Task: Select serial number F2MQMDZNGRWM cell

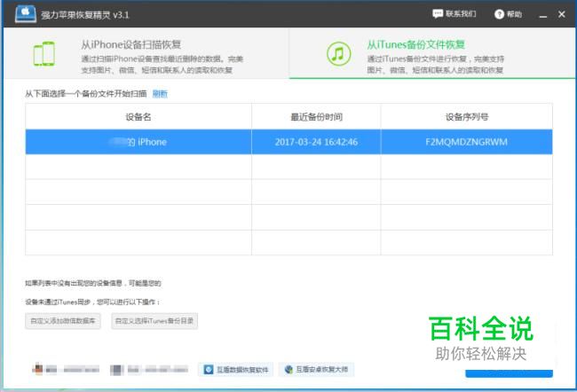Action: click(x=467, y=142)
